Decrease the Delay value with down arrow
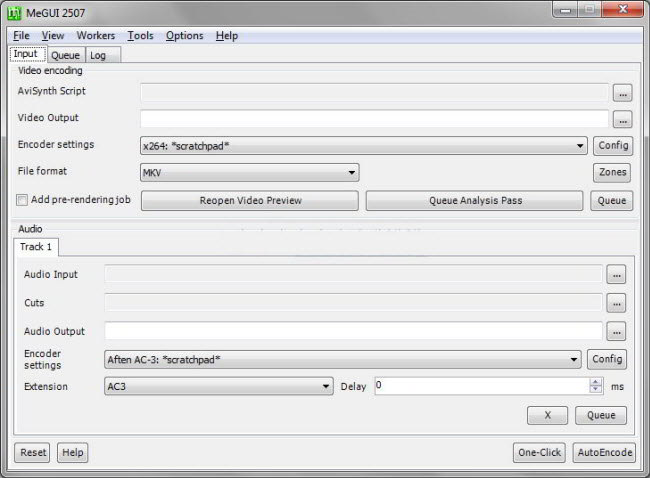Viewport: 650px width, 478px height. [595, 390]
